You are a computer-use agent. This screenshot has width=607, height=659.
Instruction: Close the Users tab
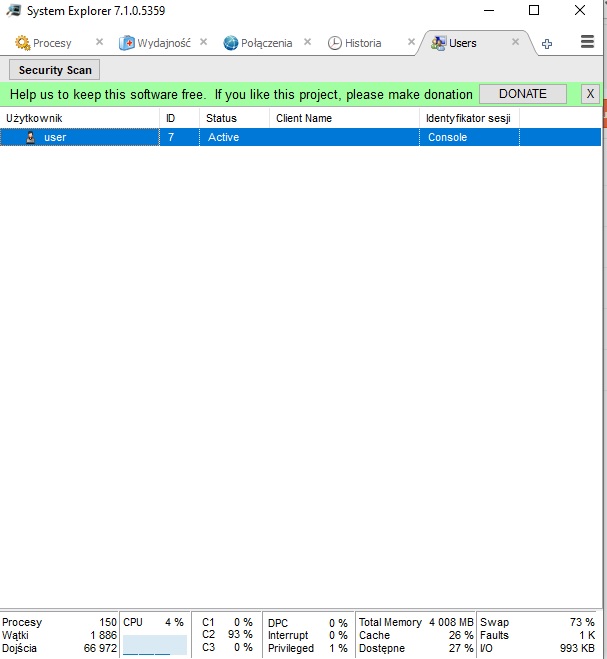pyautogui.click(x=515, y=42)
